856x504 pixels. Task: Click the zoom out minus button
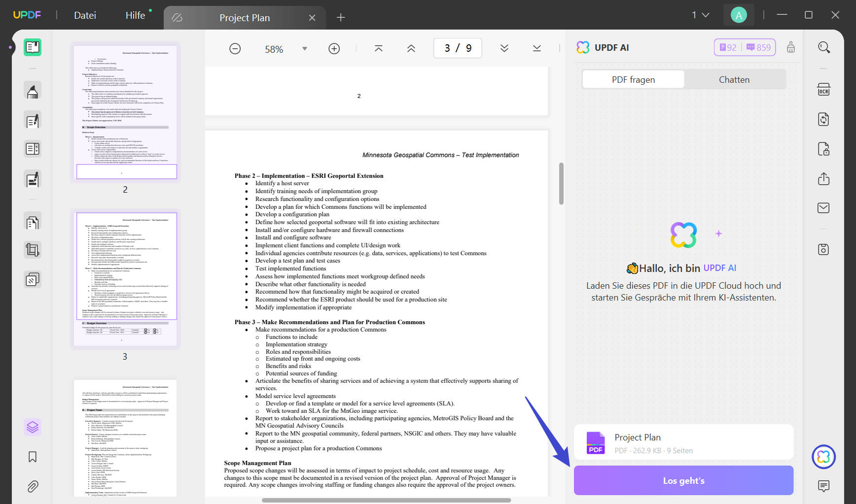pos(235,49)
